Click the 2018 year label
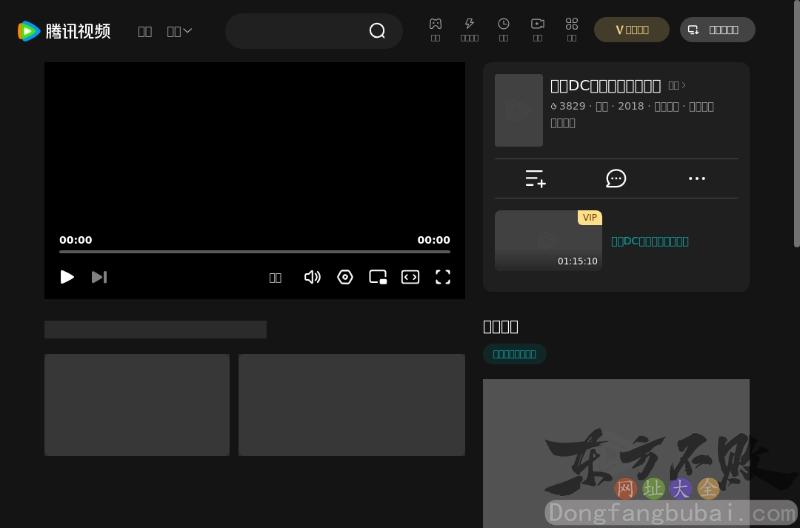Viewport: 800px width, 528px height. coord(631,106)
